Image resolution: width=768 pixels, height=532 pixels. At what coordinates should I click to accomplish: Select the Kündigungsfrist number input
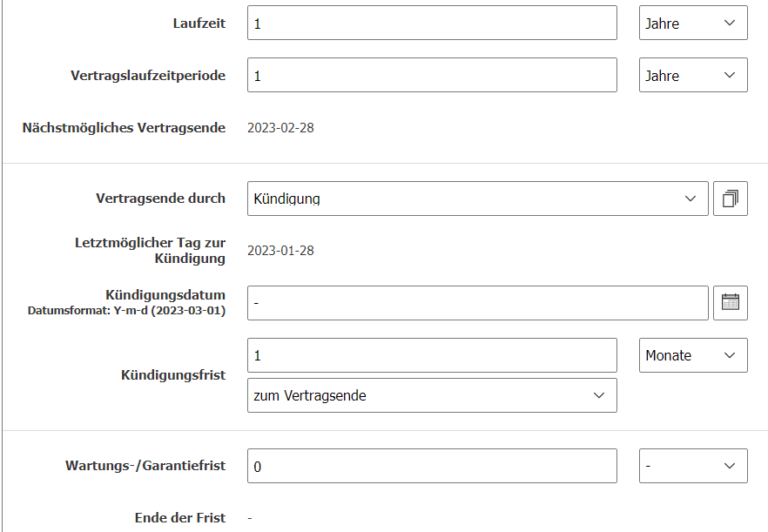pyautogui.click(x=432, y=355)
